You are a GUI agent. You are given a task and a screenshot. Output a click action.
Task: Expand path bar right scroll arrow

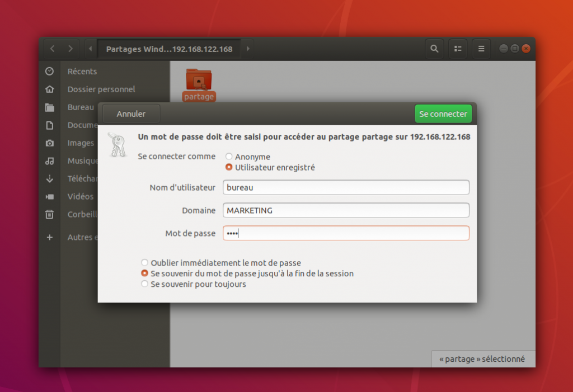coord(248,49)
